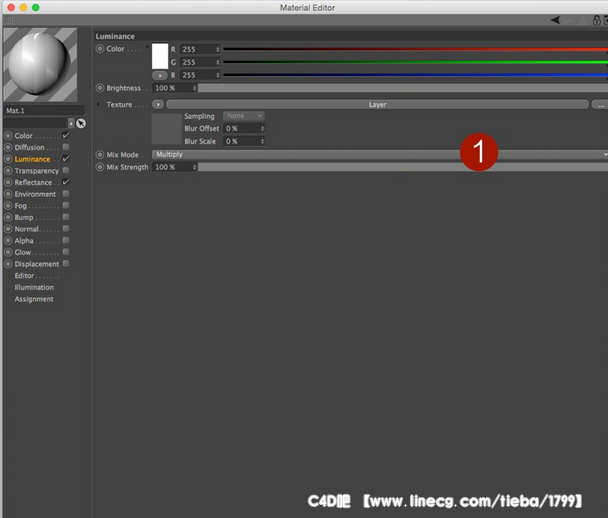
Task: Click circle icon beside Alpha channel
Action: click(8, 240)
